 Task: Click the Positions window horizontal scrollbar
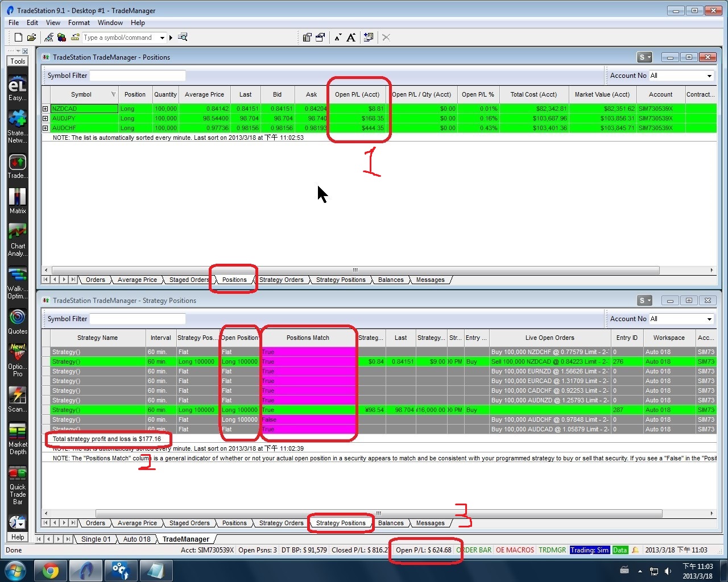355,271
